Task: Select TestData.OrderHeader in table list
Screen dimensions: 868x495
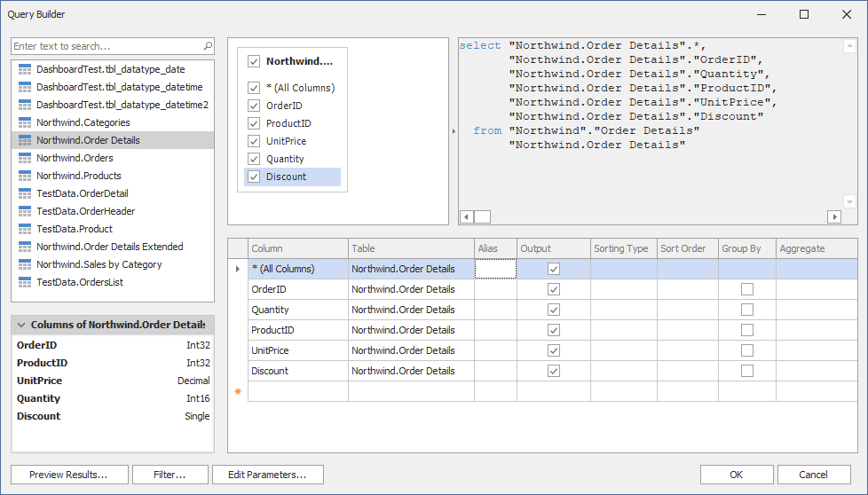Action: click(x=113, y=211)
